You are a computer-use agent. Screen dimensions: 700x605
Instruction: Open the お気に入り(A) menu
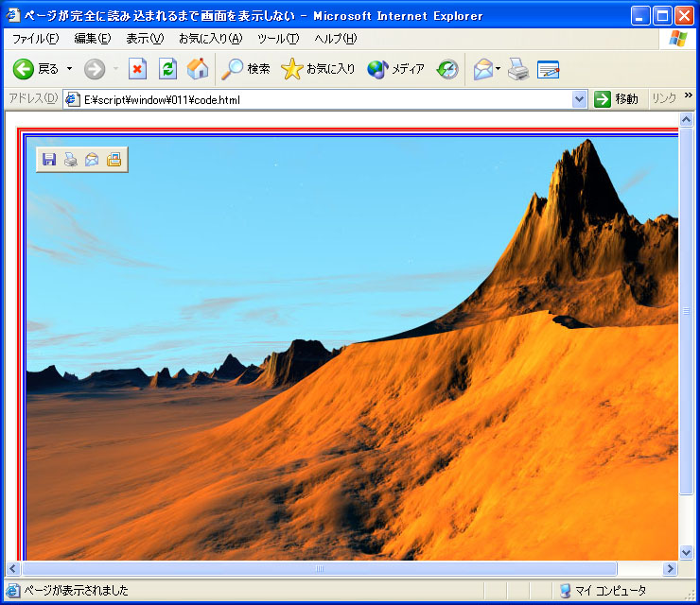(210, 39)
